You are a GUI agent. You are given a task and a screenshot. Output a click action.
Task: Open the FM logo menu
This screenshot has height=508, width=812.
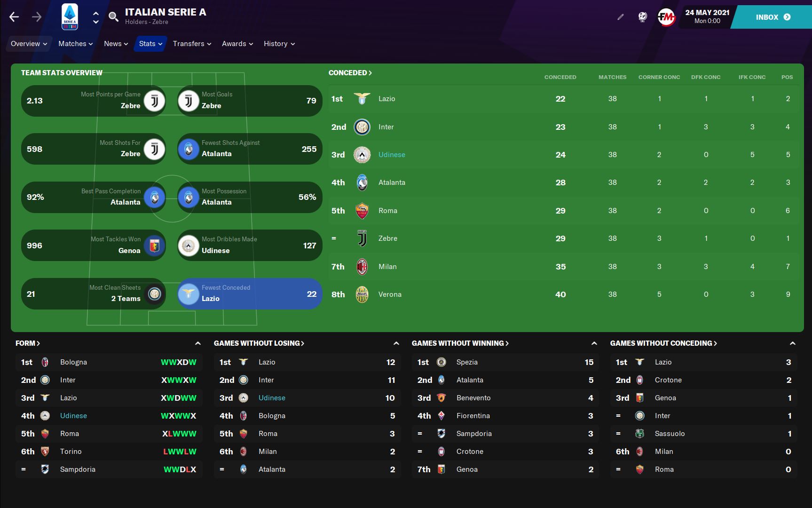tap(666, 17)
